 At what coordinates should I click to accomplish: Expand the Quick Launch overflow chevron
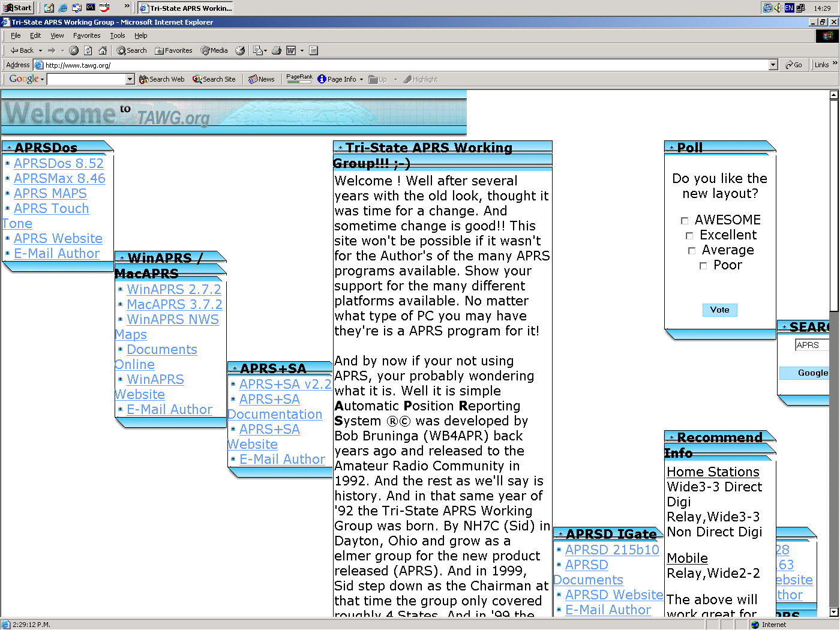click(x=127, y=6)
